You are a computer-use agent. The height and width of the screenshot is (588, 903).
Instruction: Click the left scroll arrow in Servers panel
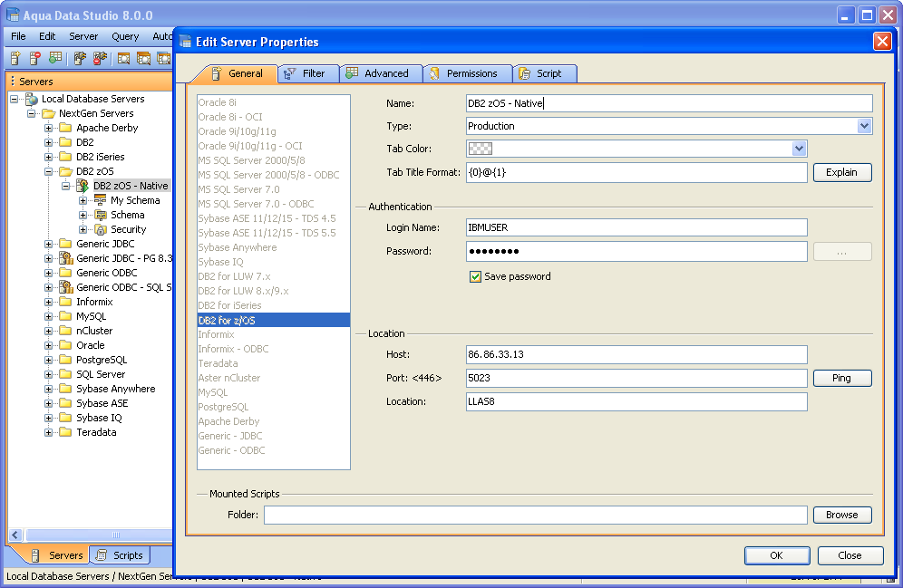pos(15,535)
